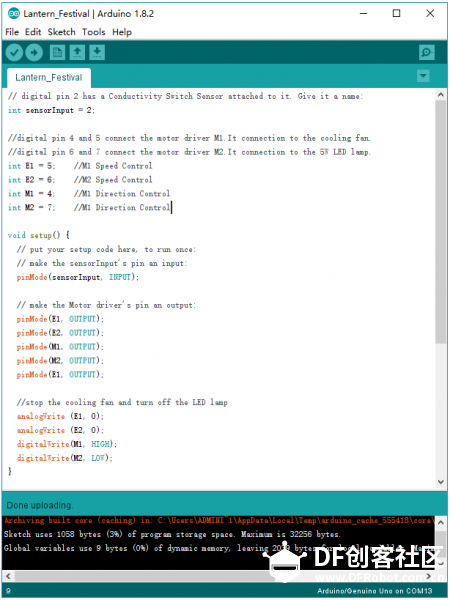Click the Upload arrow icon
Viewport: 450px width, 600px height.
point(34,52)
